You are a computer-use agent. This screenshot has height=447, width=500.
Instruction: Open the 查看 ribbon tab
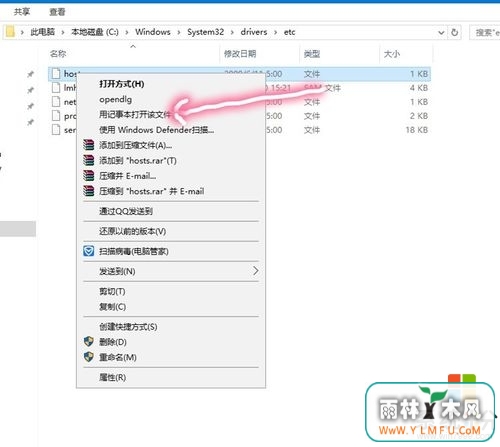coord(57,12)
